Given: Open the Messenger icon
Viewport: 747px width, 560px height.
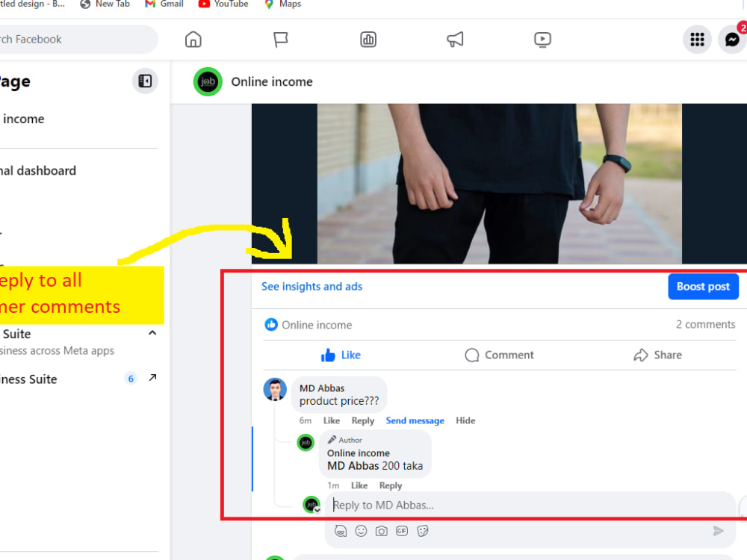Looking at the screenshot, I should click(x=732, y=40).
